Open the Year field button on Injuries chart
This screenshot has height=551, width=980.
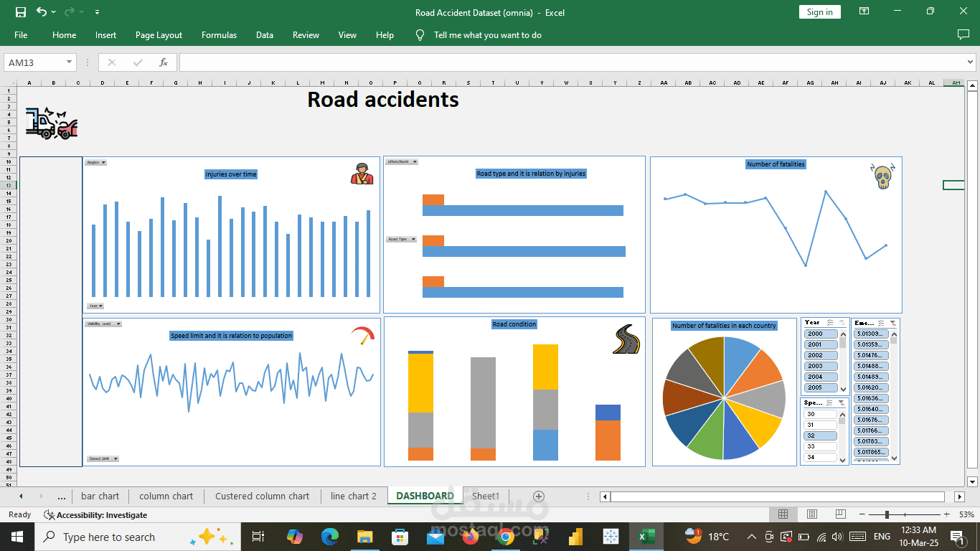[95, 306]
